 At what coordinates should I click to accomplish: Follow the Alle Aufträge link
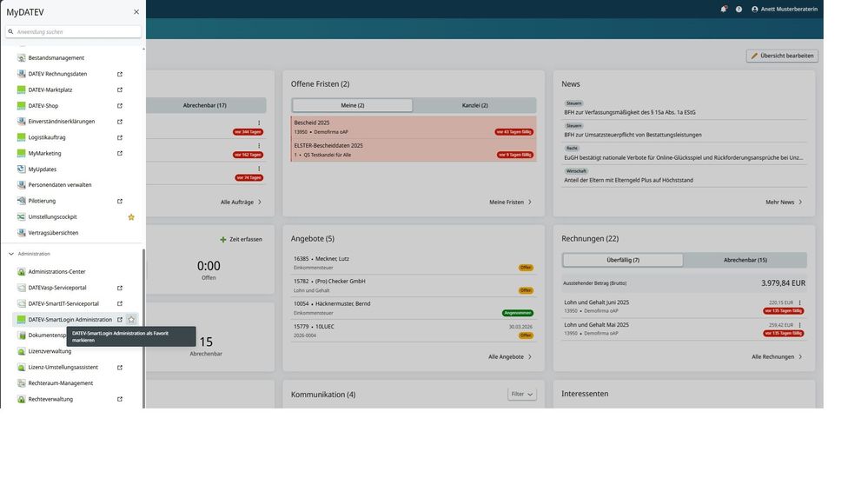pyautogui.click(x=241, y=203)
